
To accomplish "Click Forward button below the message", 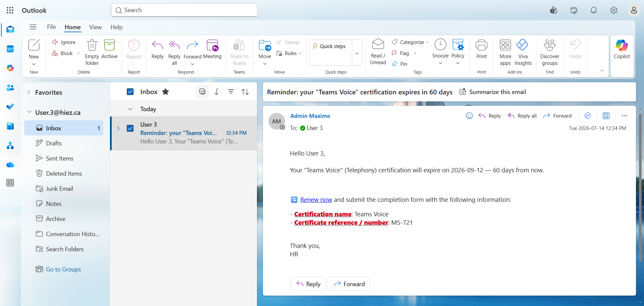I will click(348, 284).
